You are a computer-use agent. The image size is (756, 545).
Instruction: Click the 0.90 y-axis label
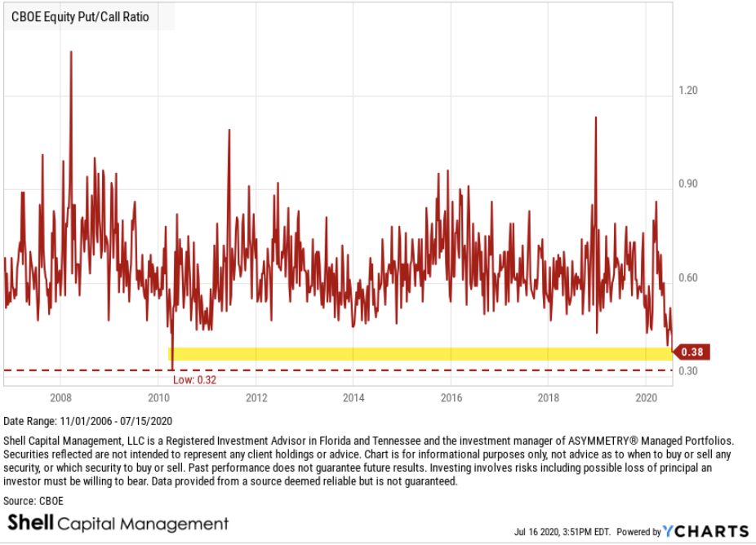click(689, 184)
